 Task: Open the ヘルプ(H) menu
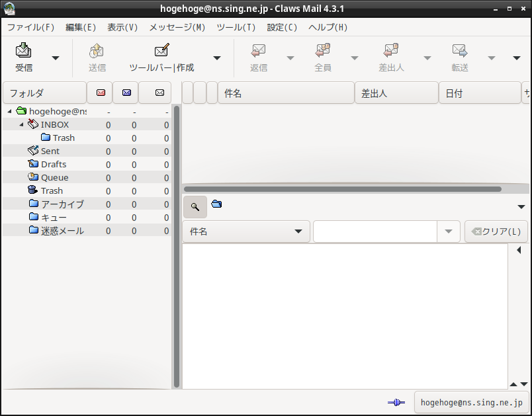328,28
